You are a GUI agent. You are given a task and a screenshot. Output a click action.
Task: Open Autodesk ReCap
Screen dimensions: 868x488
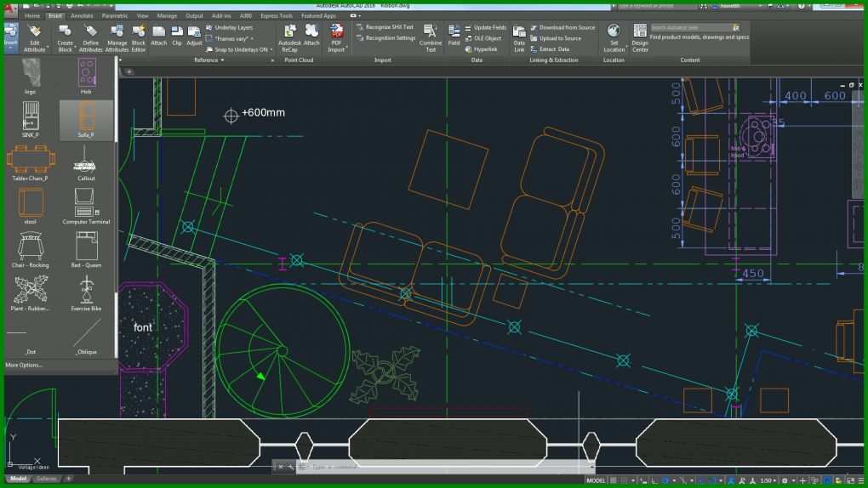289,39
